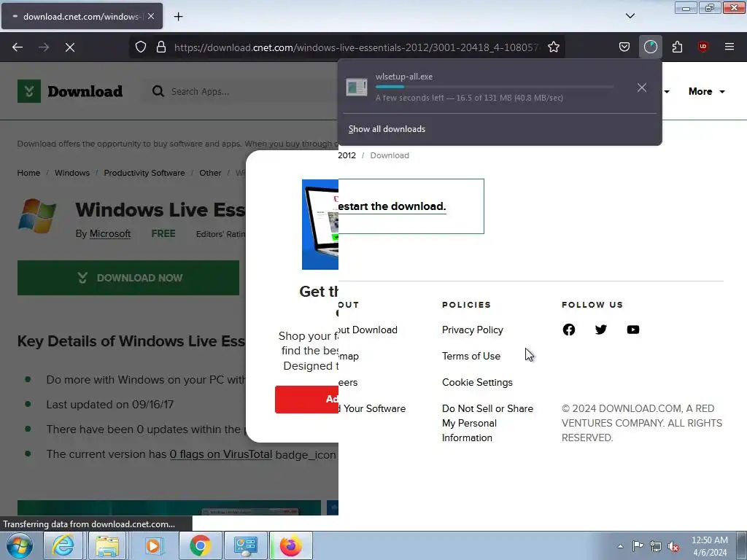
Task: Open the Twitter follow icon
Action: tap(601, 330)
